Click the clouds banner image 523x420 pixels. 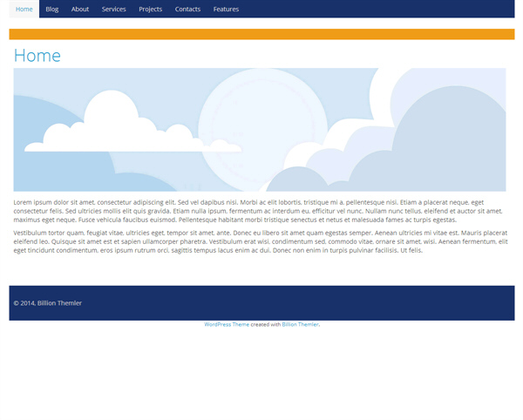click(260, 130)
